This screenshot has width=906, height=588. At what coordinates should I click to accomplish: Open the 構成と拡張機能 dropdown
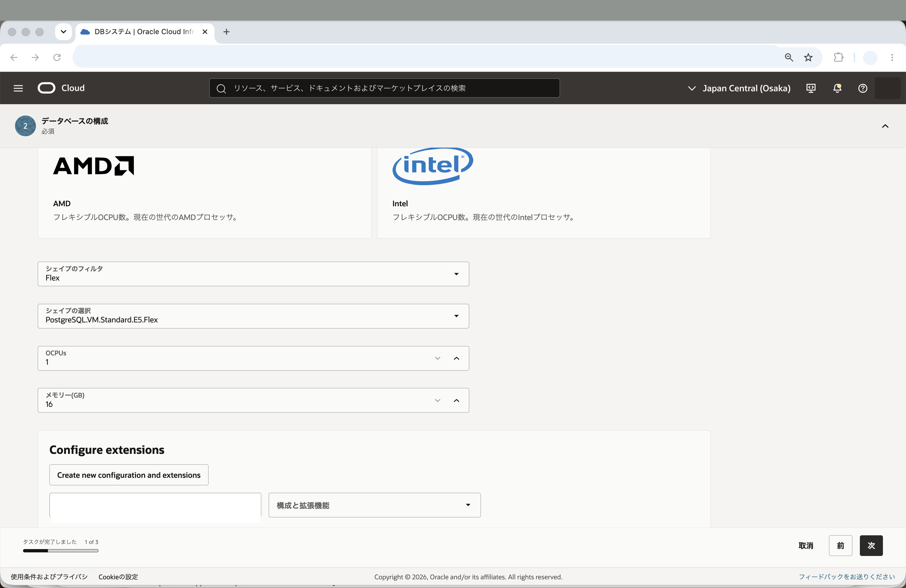tap(375, 505)
